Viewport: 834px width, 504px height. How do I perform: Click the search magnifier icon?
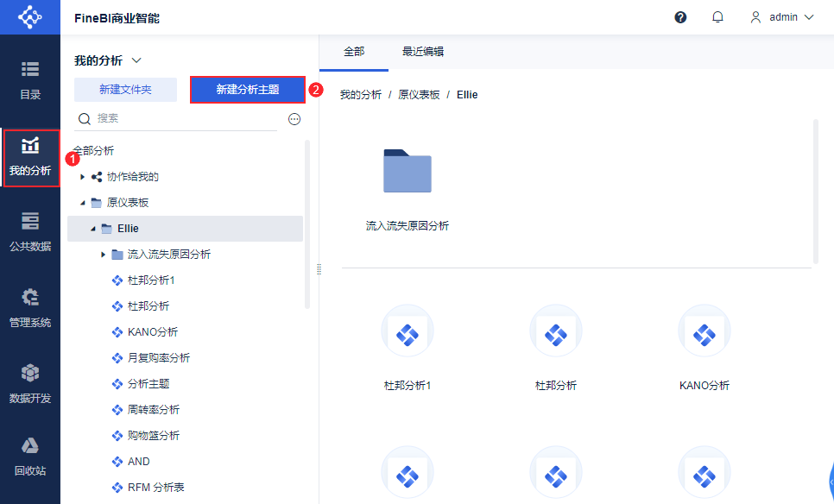(85, 118)
